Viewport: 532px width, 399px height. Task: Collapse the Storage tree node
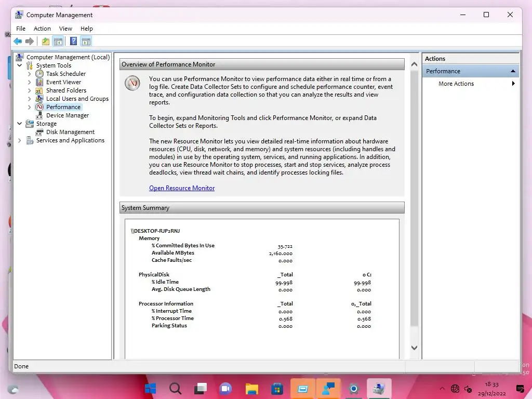click(20, 124)
